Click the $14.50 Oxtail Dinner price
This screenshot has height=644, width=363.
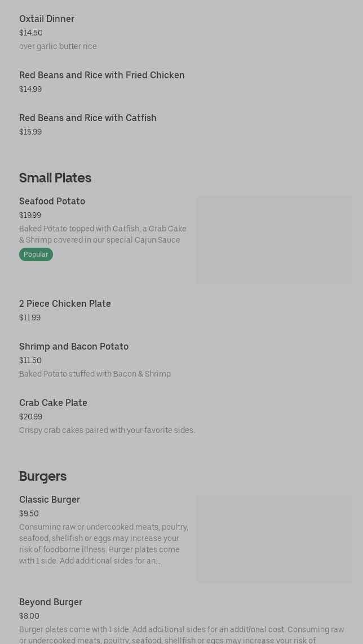coord(31,33)
